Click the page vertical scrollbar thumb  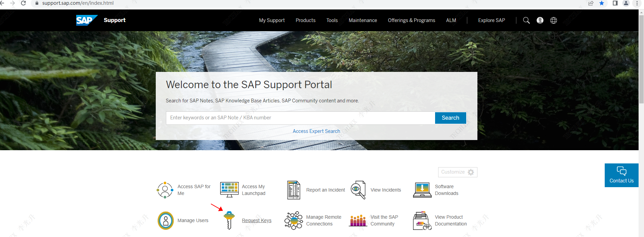coord(641,59)
